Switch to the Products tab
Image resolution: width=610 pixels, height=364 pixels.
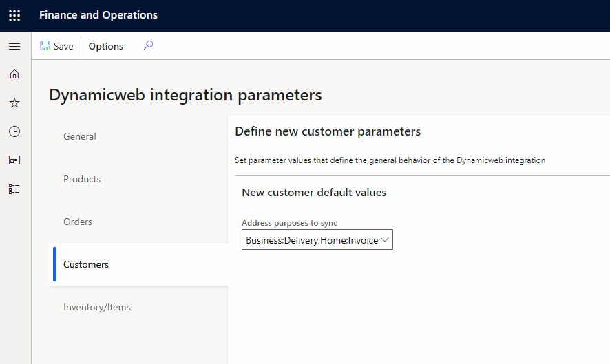(82, 179)
